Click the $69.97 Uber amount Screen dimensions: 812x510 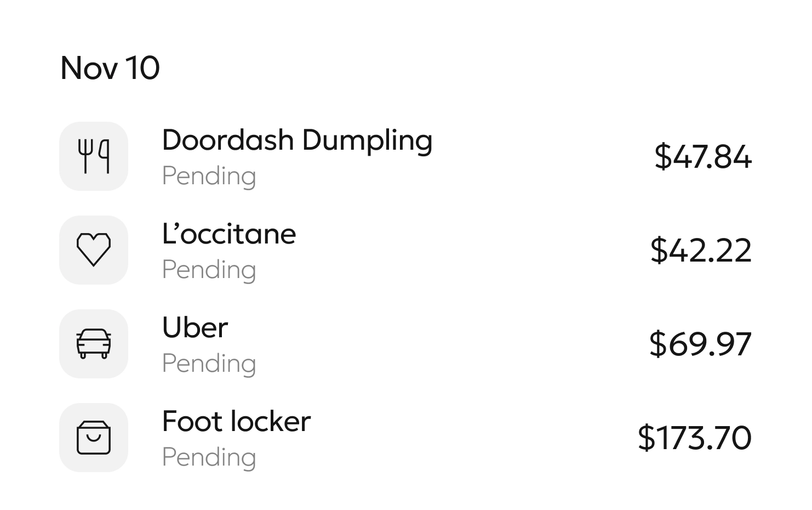(x=700, y=344)
